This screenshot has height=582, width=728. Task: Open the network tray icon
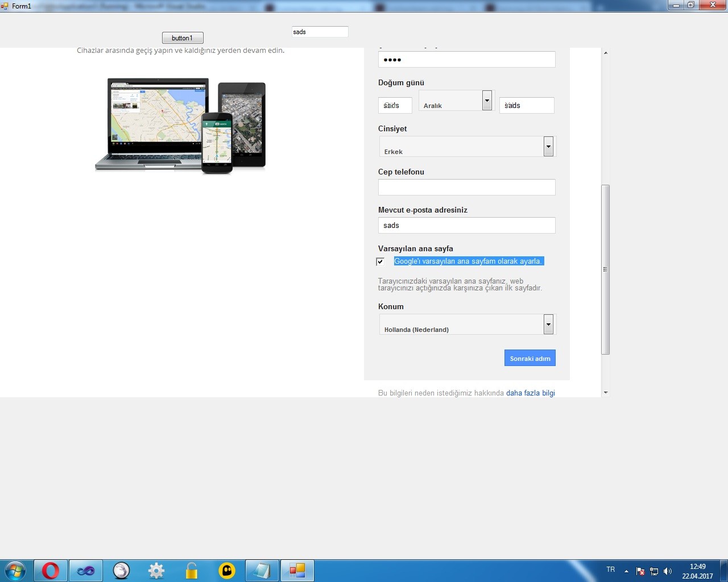pyautogui.click(x=654, y=571)
